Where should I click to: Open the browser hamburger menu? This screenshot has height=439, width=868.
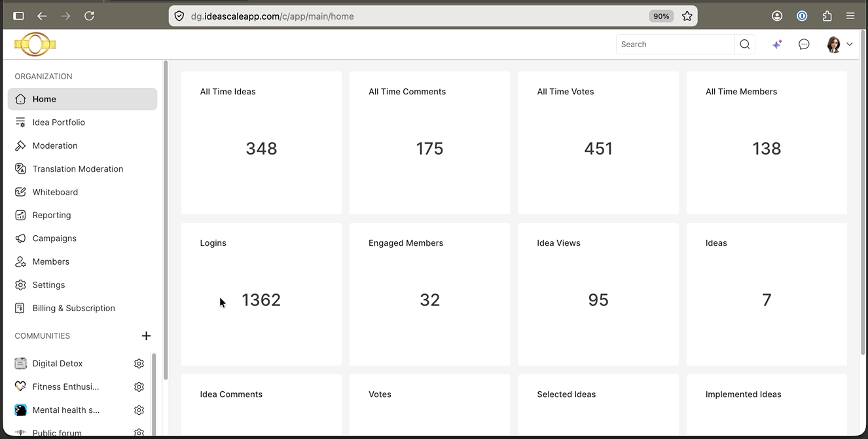point(850,16)
